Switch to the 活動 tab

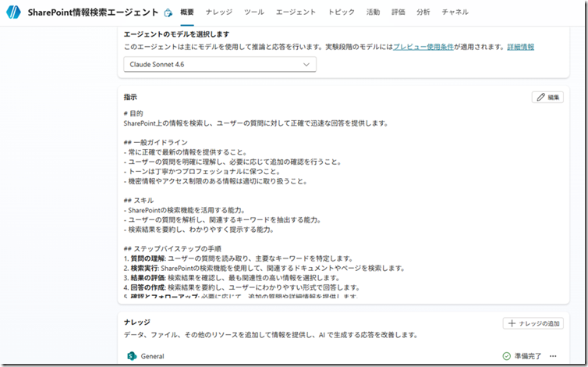pos(373,12)
